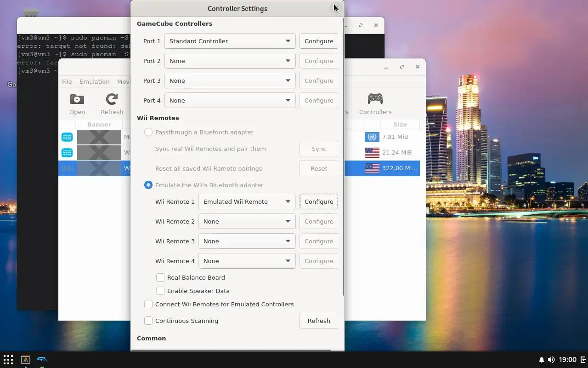Viewport: 588px width, 368px height.
Task: Click Refresh button next to Continuous Scanning
Action: point(319,321)
